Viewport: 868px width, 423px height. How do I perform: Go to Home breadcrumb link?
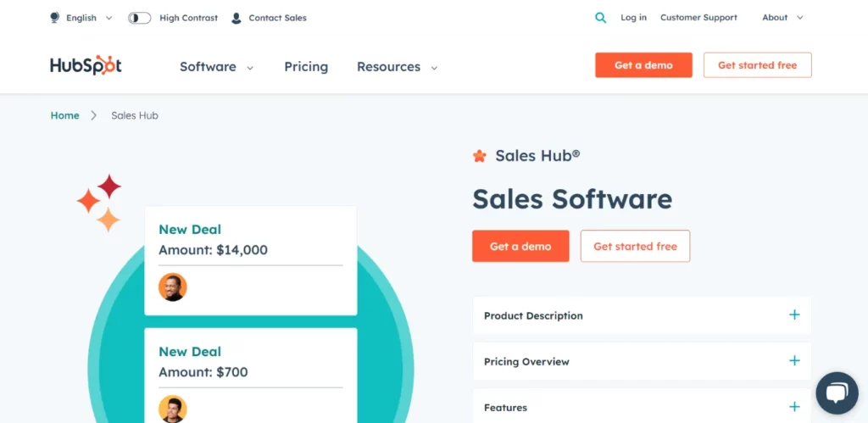pos(64,115)
